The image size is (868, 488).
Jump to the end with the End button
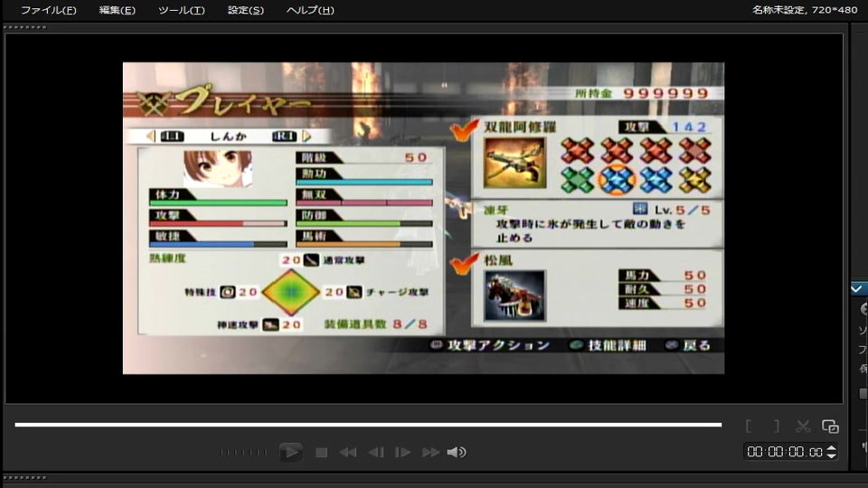click(x=430, y=453)
